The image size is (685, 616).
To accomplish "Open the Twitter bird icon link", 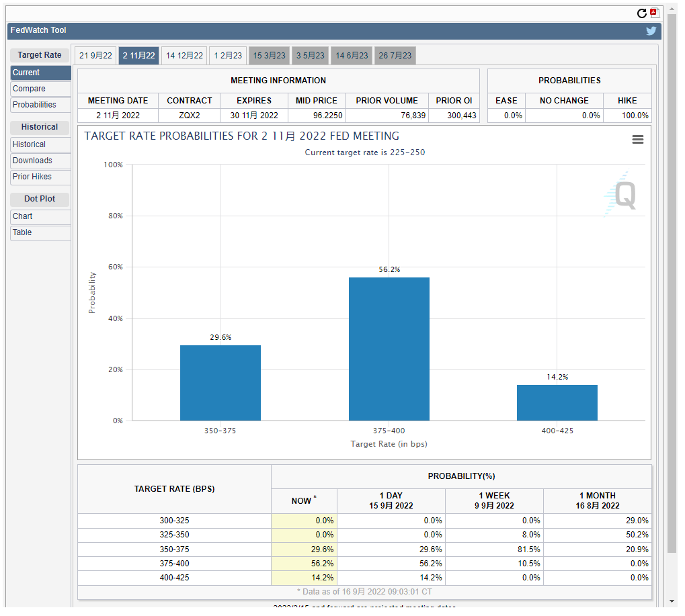I will 651,31.
